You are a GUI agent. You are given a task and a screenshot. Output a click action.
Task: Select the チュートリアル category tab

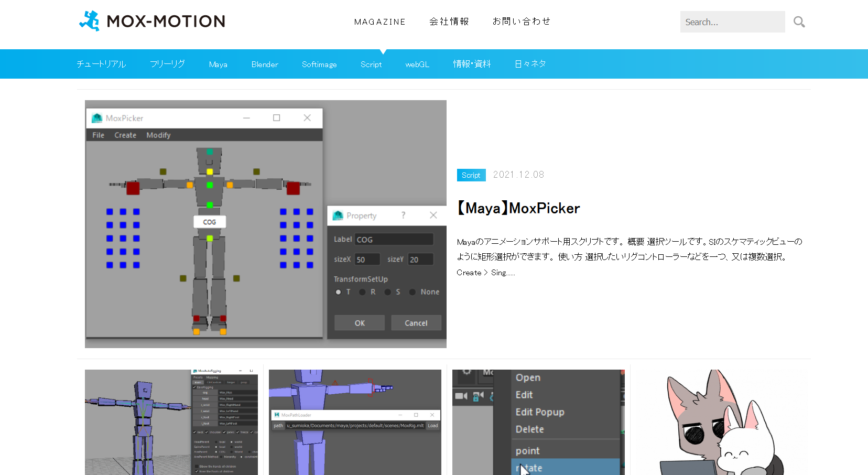[101, 64]
